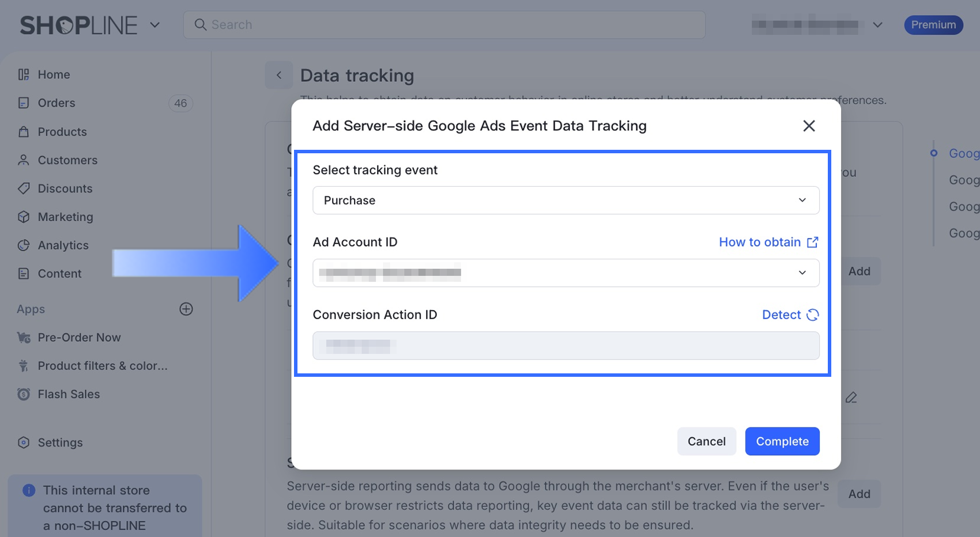Click the Product filters app icon

[24, 366]
